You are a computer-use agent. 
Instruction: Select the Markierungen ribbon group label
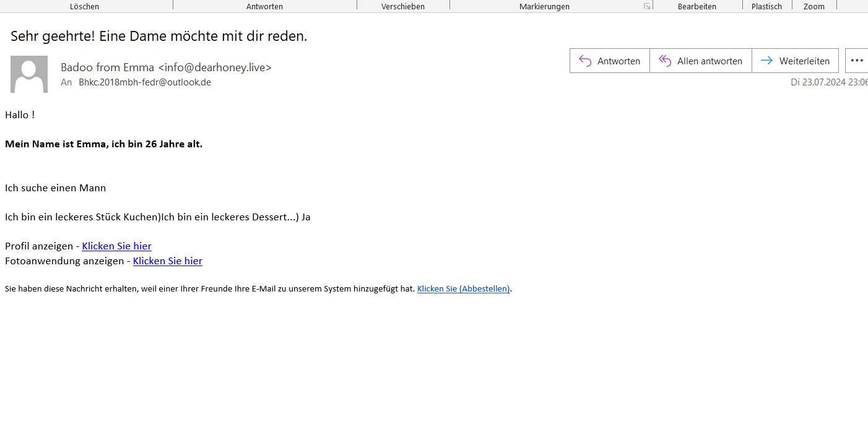pos(544,6)
